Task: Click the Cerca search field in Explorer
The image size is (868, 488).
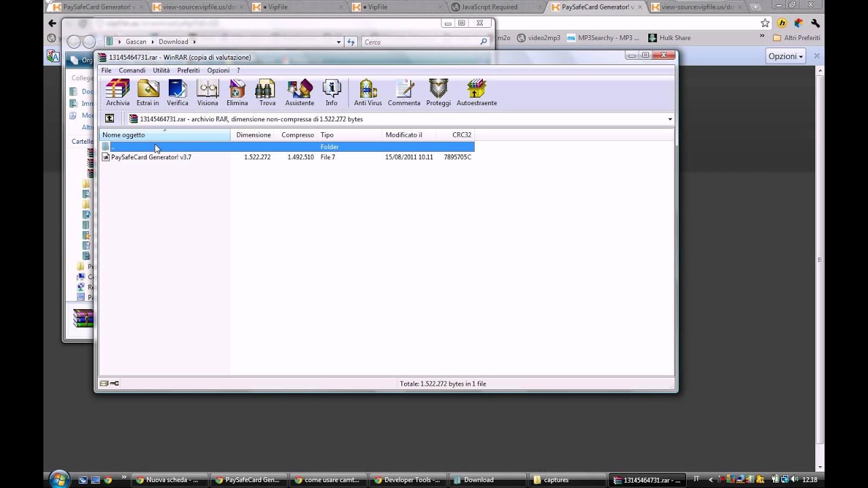Action: [x=425, y=42]
